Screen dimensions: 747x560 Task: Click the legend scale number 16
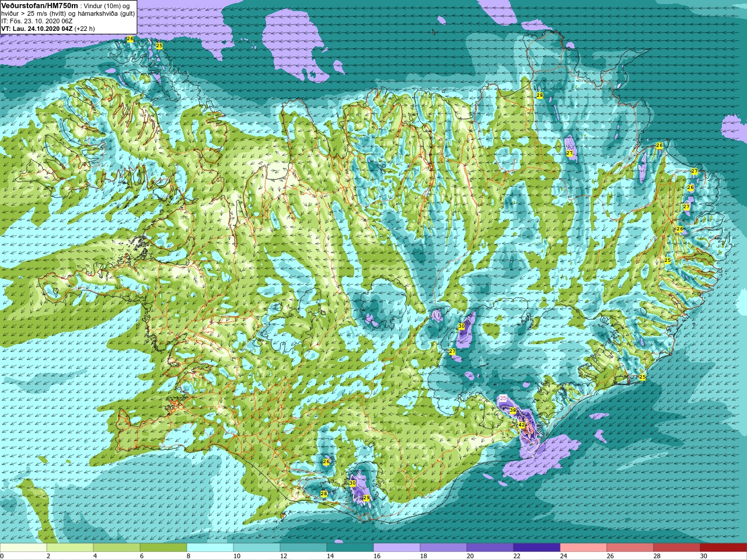[377, 556]
